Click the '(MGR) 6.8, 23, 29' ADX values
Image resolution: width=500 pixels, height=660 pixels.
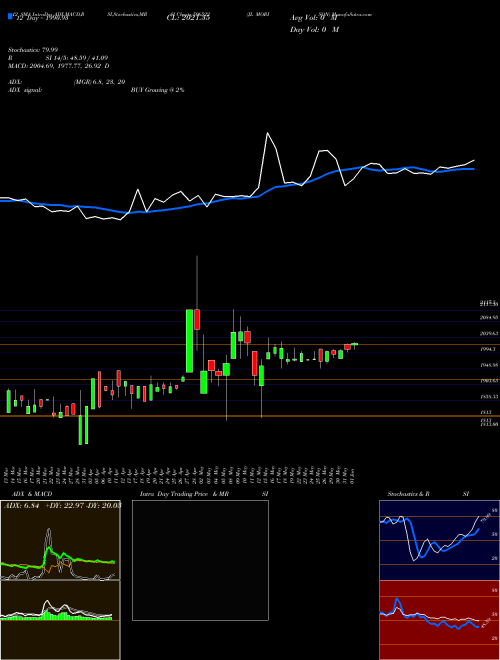[99, 82]
